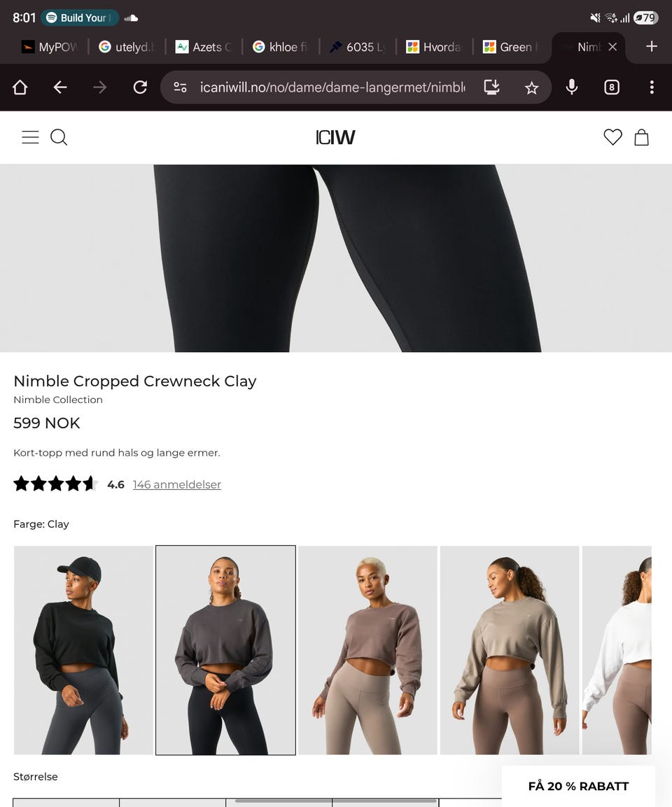
Task: Open the shopping bag icon
Action: coord(641,137)
